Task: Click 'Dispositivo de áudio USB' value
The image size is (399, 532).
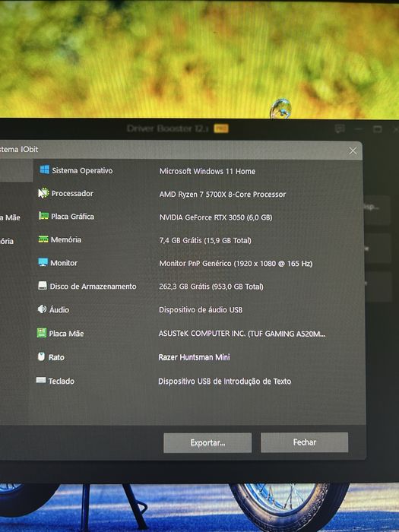Action: tap(201, 310)
